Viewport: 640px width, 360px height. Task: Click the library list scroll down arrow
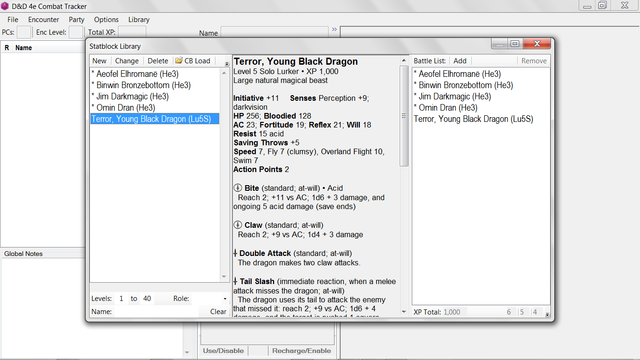click(224, 277)
